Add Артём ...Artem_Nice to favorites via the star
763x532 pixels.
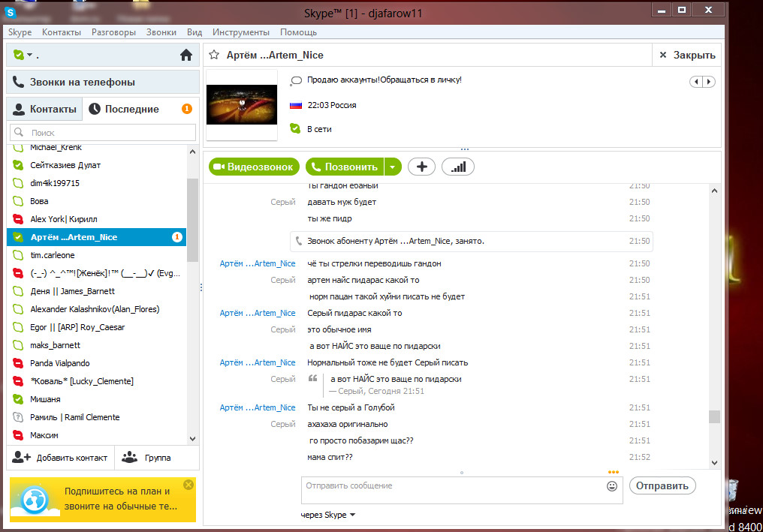click(214, 55)
